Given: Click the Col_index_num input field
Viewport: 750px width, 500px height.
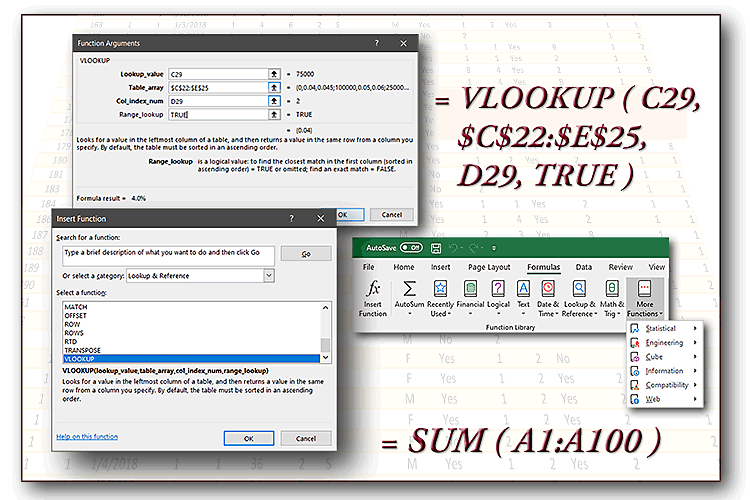Looking at the screenshot, I should tap(218, 100).
